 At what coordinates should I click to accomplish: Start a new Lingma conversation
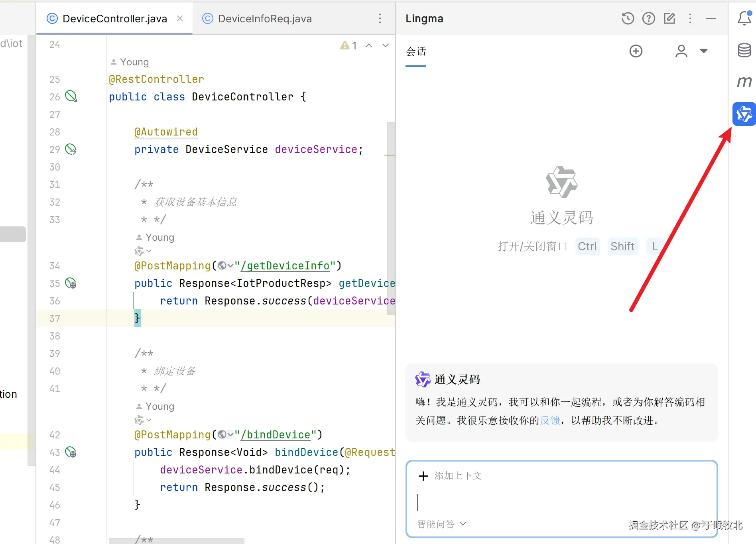[x=636, y=51]
